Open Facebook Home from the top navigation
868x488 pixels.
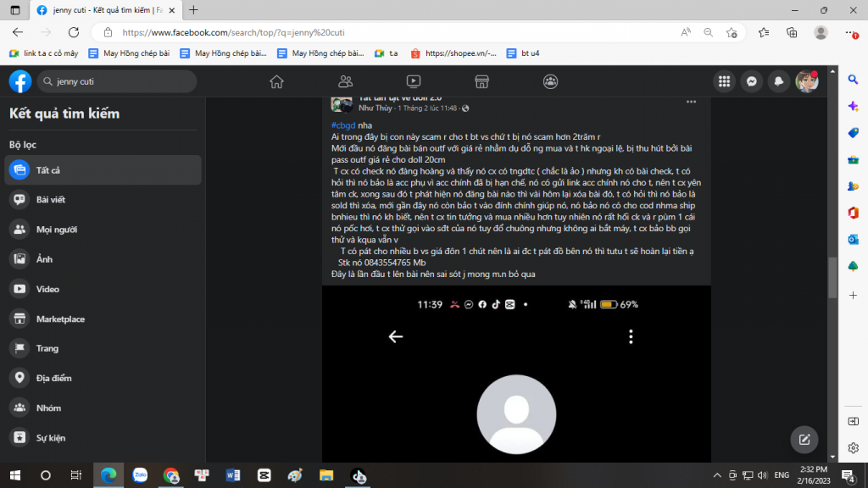click(x=276, y=81)
